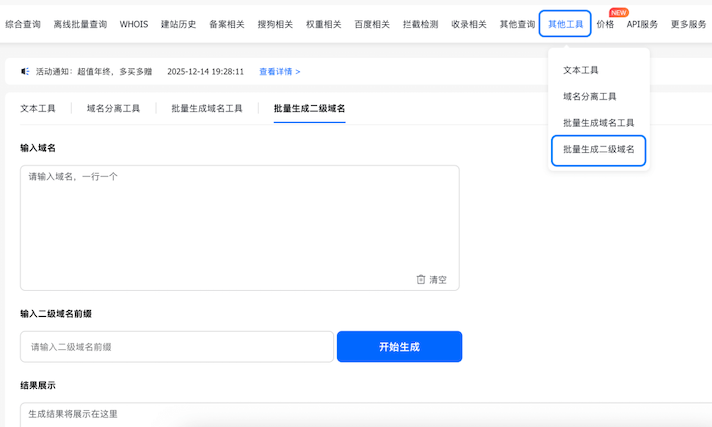Click the announcement speaker icon
This screenshot has width=712, height=427.
point(26,72)
